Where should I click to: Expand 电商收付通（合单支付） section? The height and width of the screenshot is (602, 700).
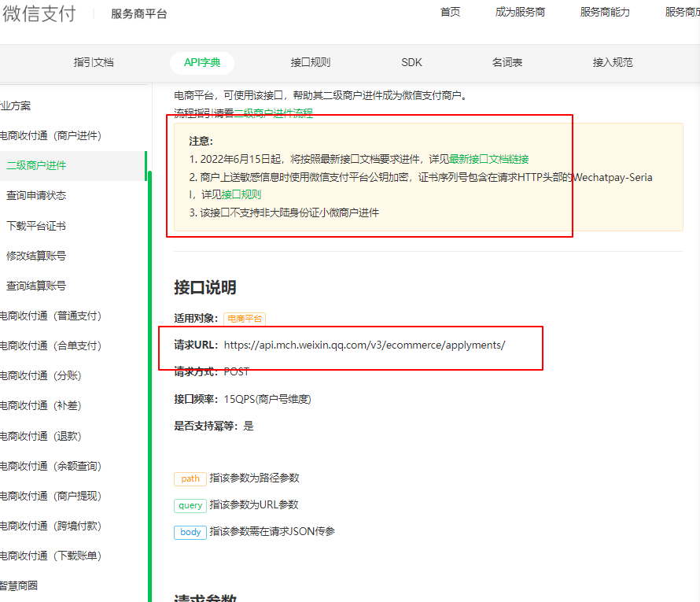[50, 345]
